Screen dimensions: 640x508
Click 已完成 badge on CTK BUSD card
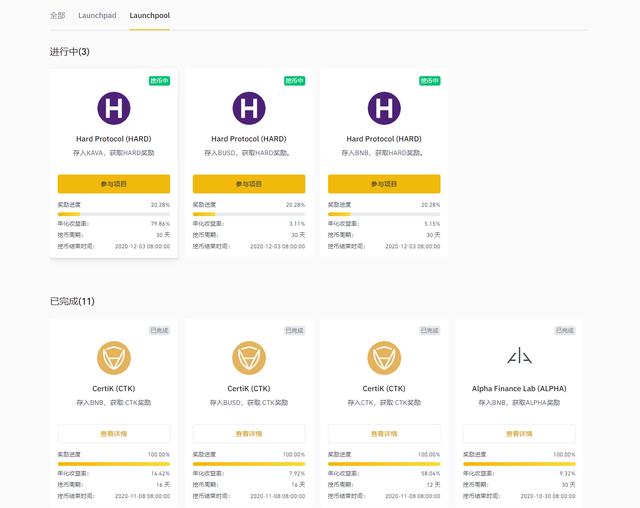[x=294, y=331]
